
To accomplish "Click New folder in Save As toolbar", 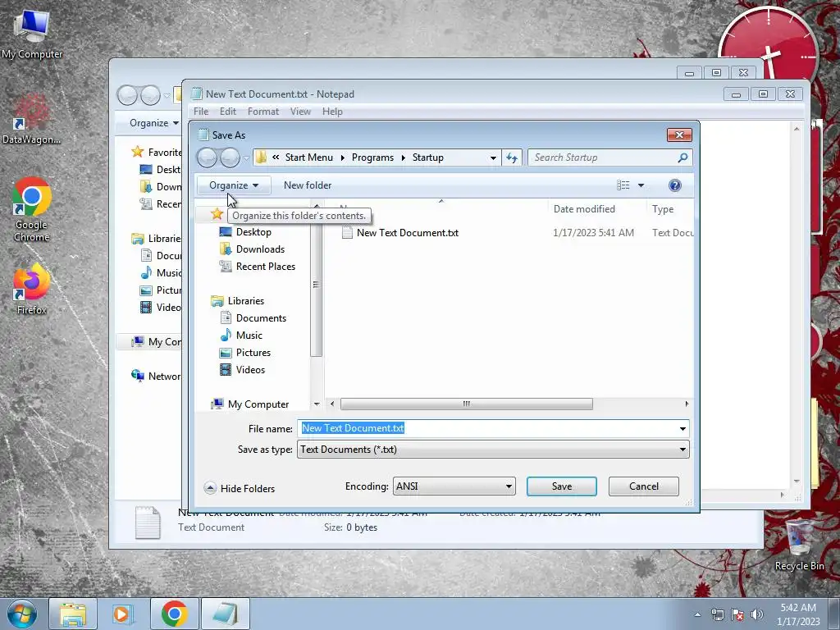I will (308, 185).
